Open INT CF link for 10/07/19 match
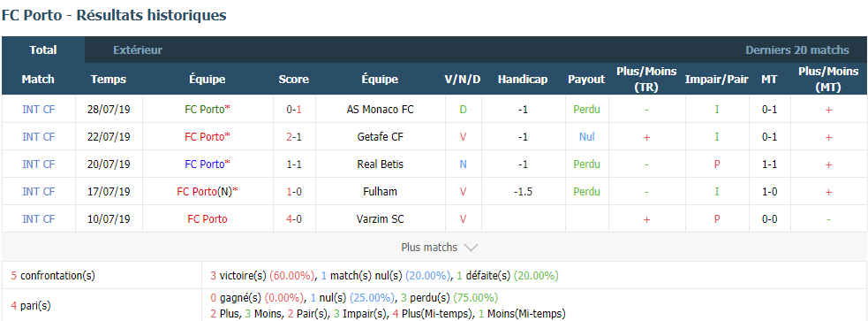This screenshot has width=868, height=321. tap(39, 219)
